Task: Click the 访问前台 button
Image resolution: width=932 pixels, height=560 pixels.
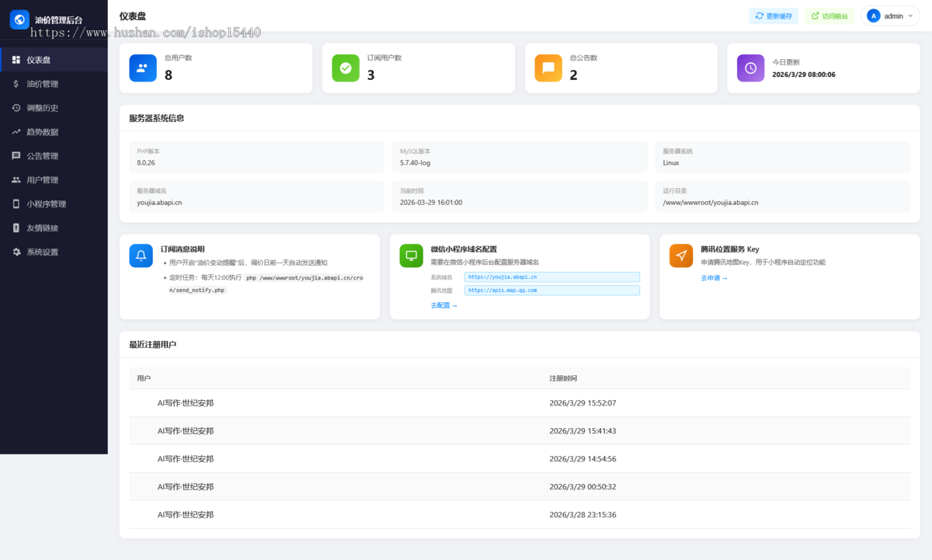Action: pyautogui.click(x=829, y=16)
